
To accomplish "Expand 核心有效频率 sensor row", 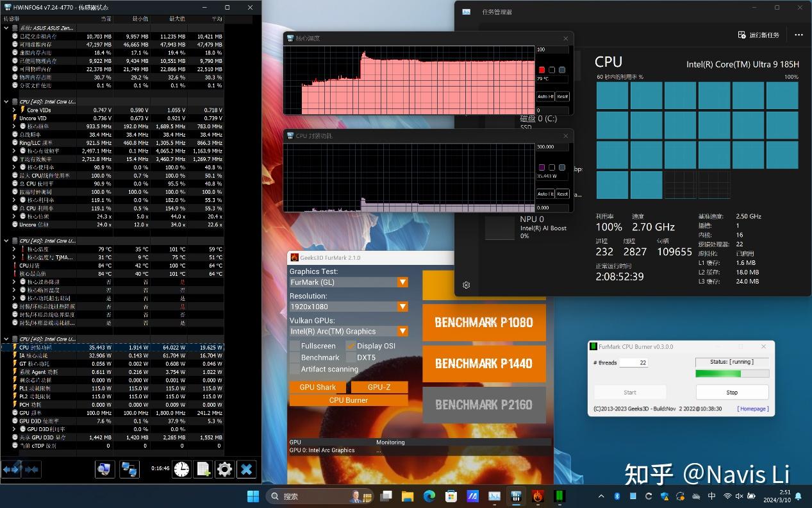I will [x=15, y=151].
